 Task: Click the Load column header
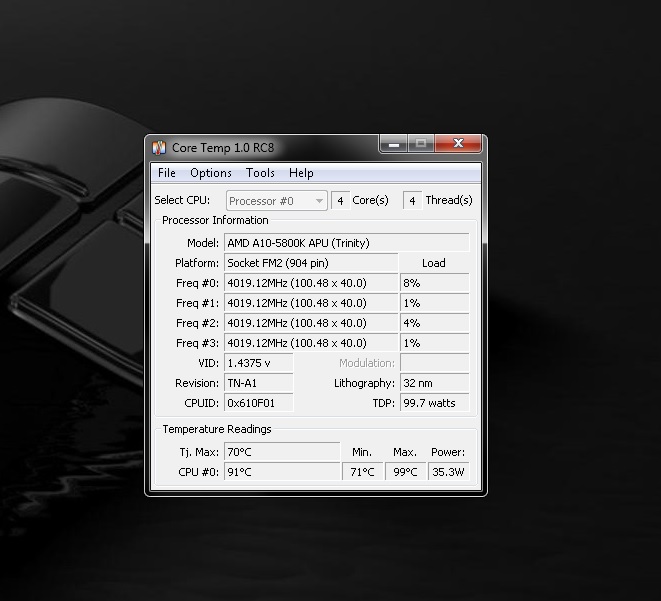tap(434, 263)
